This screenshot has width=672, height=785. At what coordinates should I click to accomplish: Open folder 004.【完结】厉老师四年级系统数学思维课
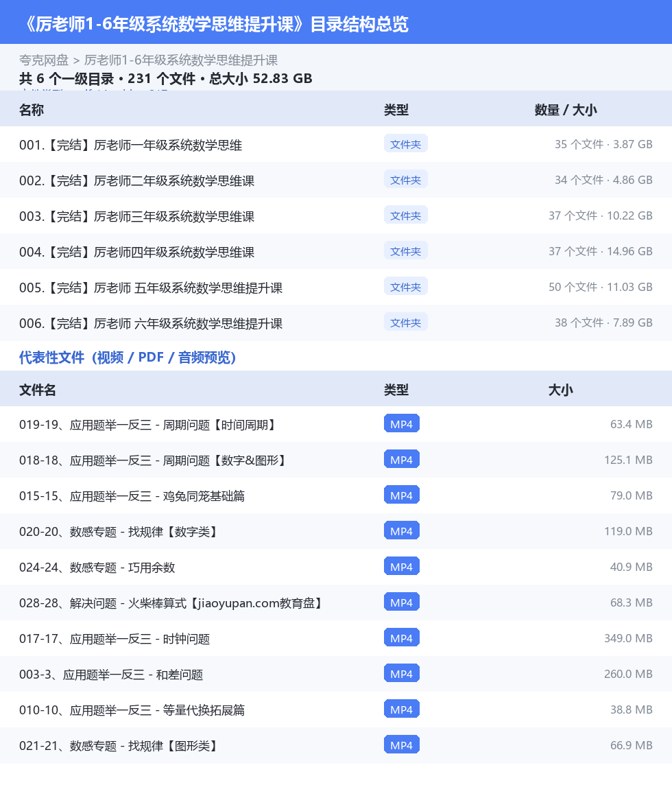click(136, 253)
